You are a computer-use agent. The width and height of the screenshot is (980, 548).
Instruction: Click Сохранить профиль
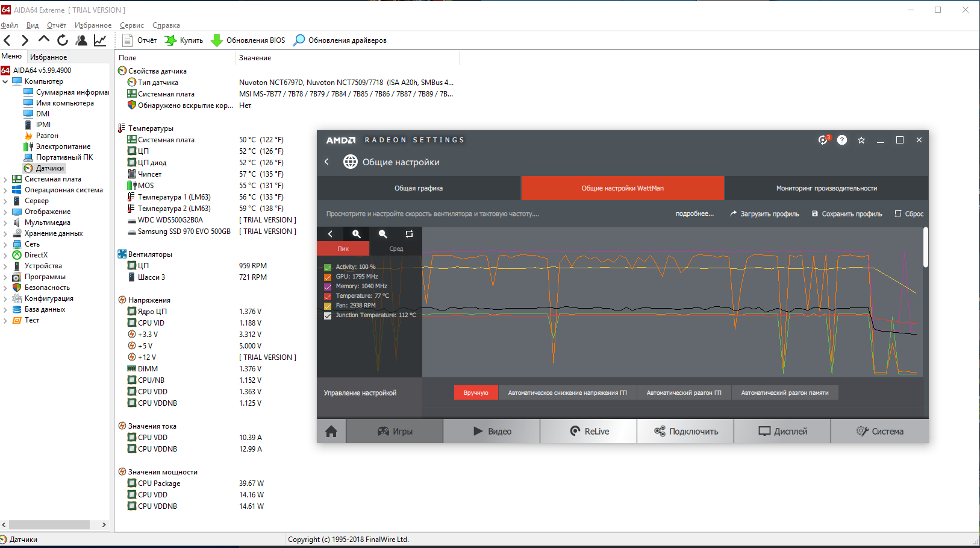tap(847, 213)
